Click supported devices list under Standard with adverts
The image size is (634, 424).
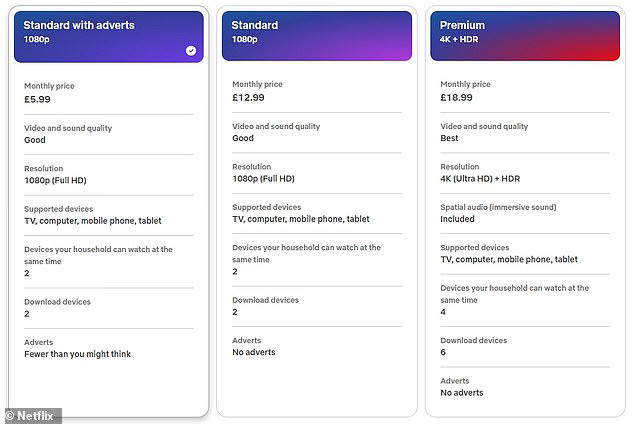[x=93, y=221]
